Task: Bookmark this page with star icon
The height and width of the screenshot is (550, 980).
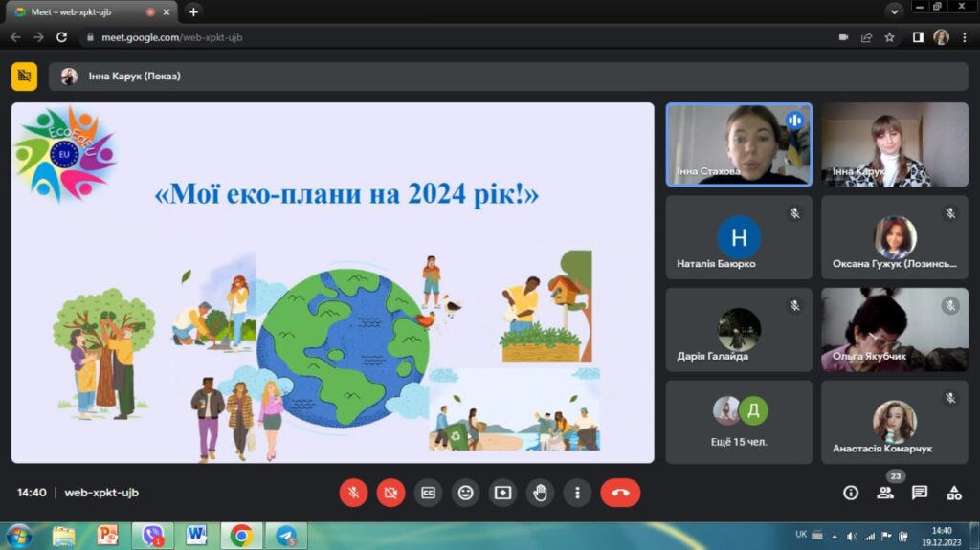Action: 889,37
